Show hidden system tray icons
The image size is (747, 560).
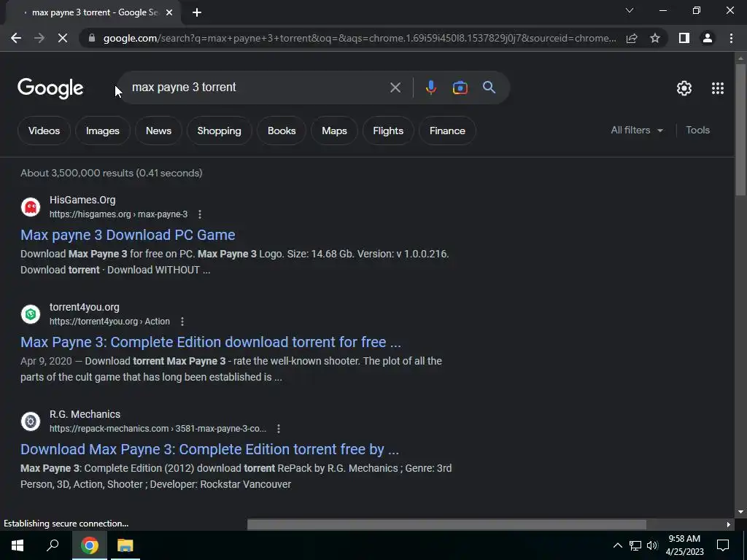coord(617,545)
